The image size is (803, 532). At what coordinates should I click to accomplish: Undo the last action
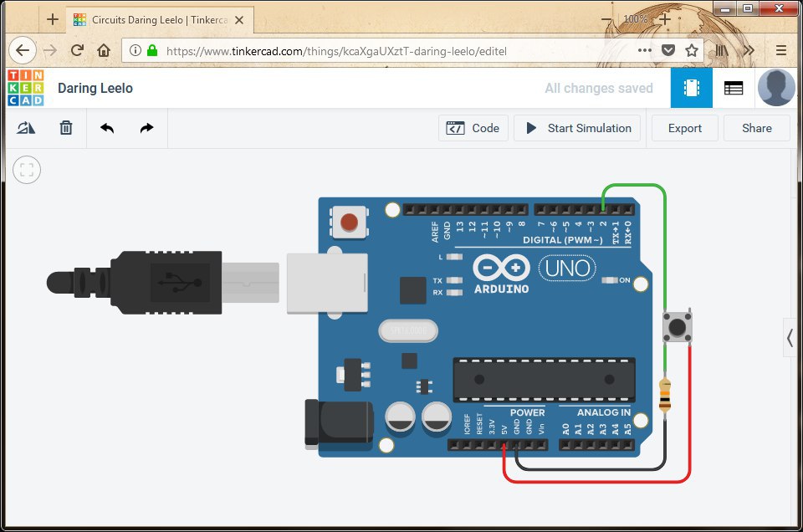tap(107, 128)
